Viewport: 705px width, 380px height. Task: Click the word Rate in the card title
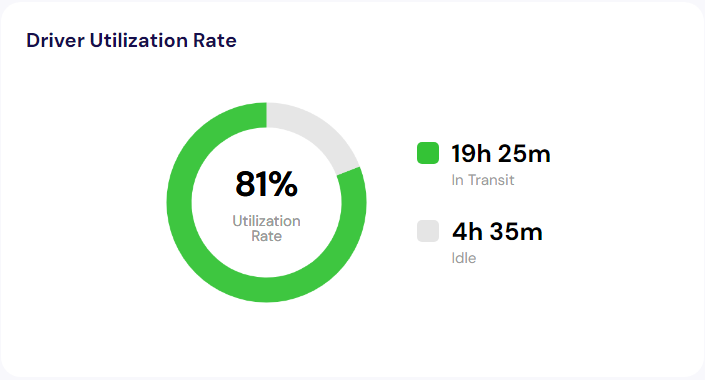click(x=214, y=40)
